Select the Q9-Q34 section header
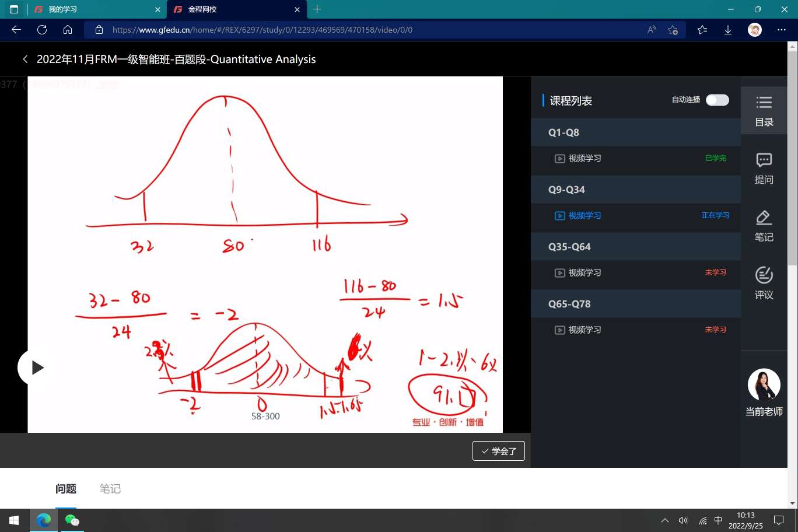This screenshot has height=532, width=798. 636,190
